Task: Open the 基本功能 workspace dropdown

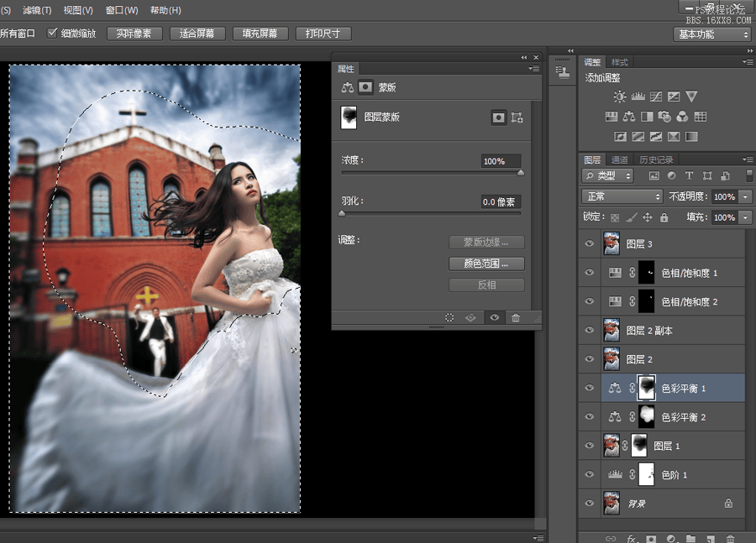Action: tap(712, 34)
